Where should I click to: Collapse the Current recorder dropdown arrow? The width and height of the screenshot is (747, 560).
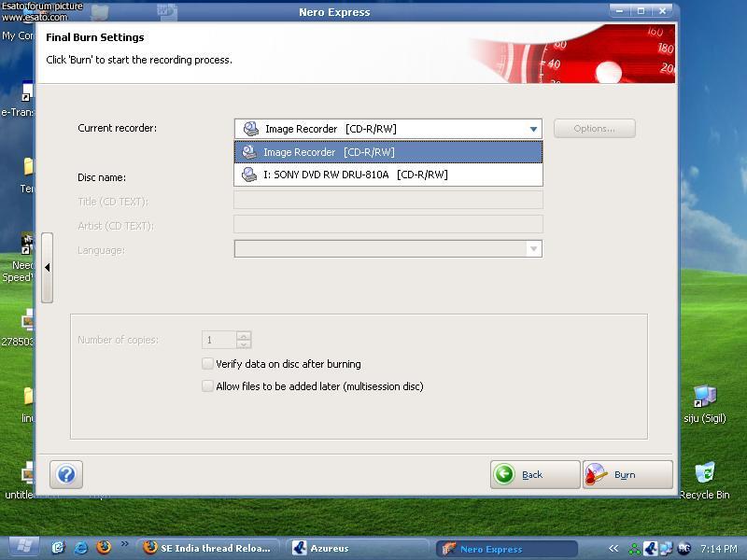pos(533,129)
